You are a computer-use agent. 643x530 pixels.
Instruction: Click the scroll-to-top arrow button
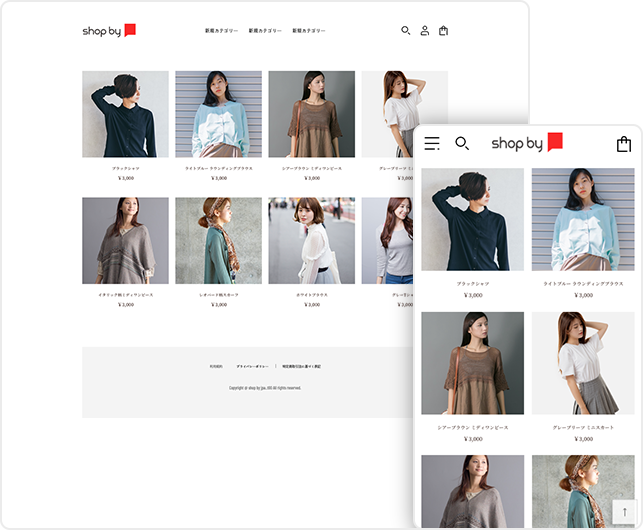[624, 512]
